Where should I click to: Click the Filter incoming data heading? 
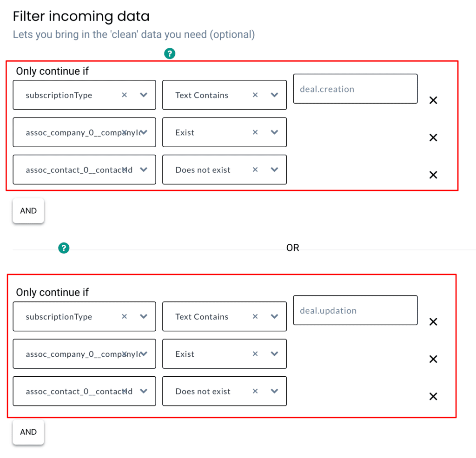click(x=81, y=16)
